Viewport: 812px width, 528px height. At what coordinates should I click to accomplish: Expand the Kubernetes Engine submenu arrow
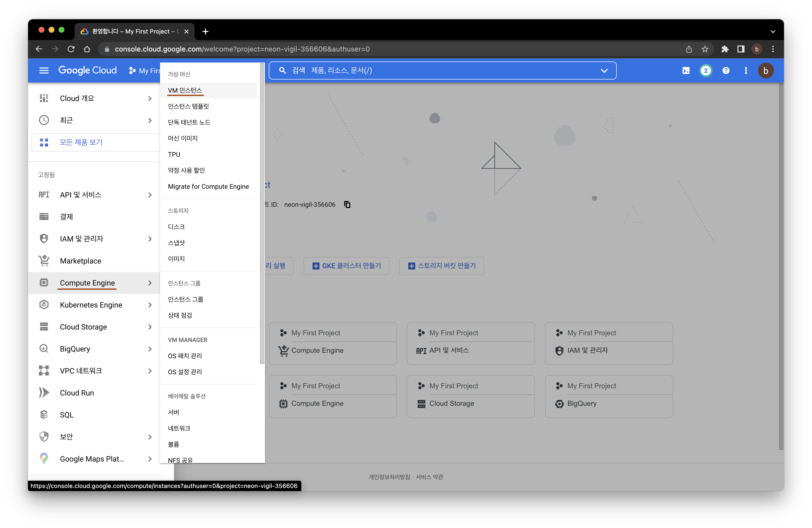pyautogui.click(x=150, y=304)
